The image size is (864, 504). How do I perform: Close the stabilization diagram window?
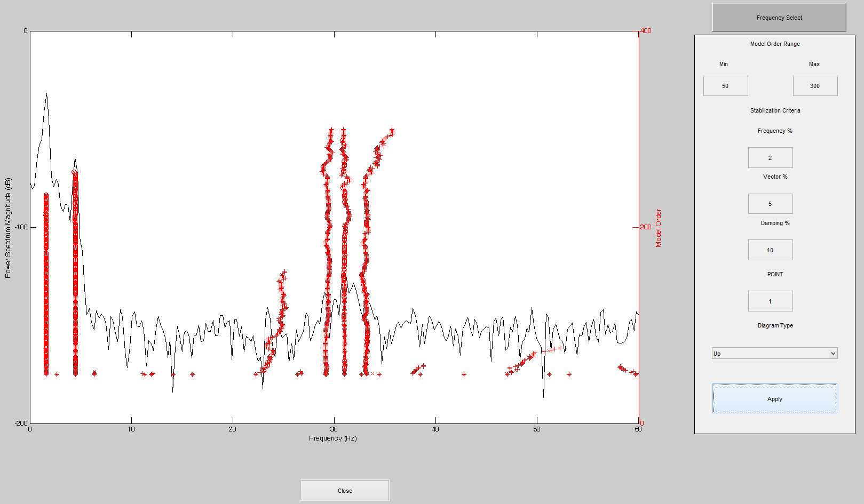(x=344, y=490)
